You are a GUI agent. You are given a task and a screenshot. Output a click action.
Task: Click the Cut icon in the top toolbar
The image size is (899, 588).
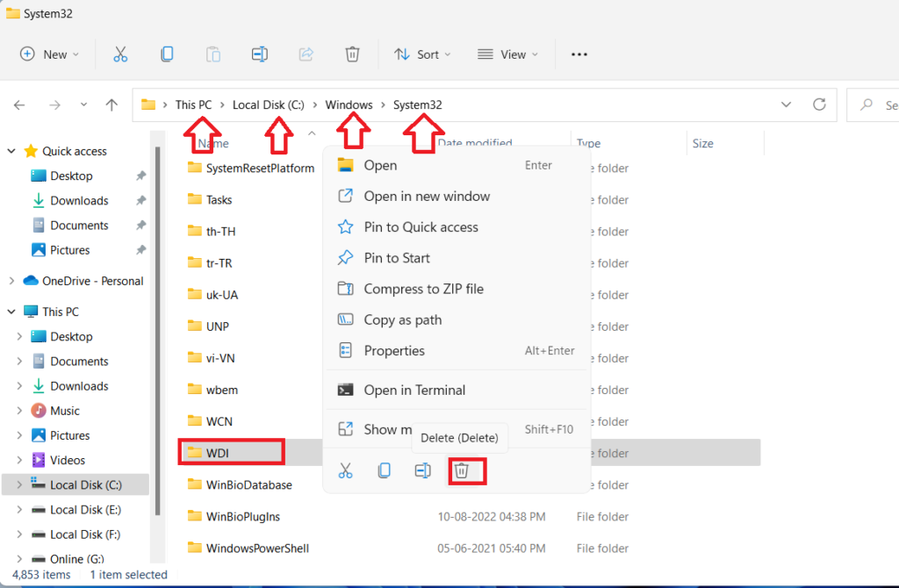pyautogui.click(x=119, y=54)
